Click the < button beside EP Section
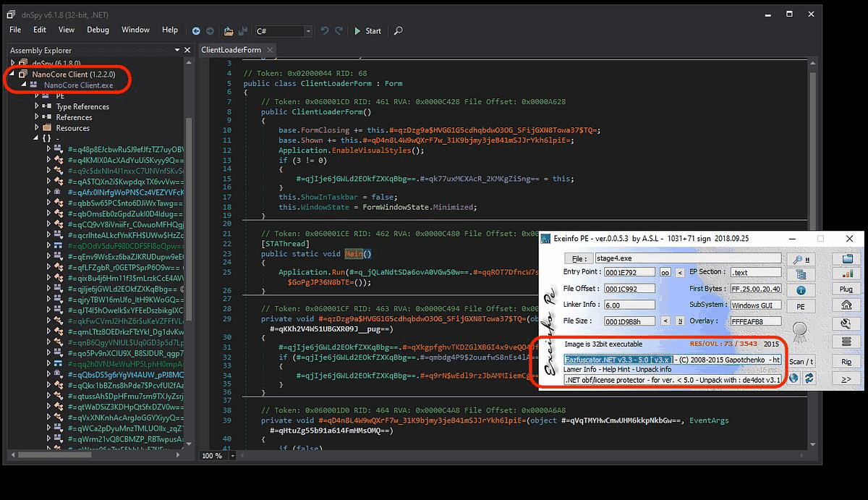Screen dimensions: 868x500 (x=680, y=273)
